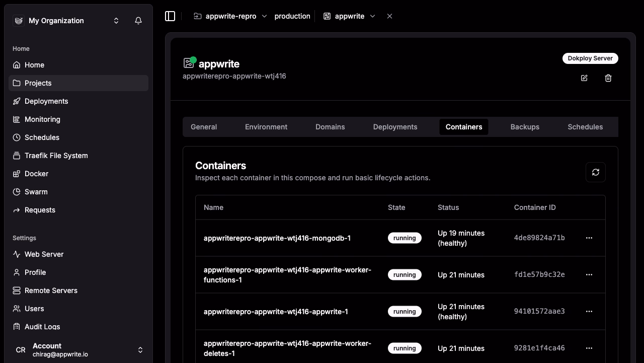Click appwriterepro-appwrite-wtj416 subtitle text

pos(234,76)
